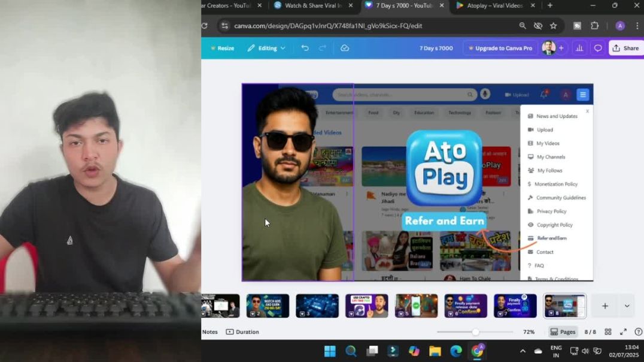
Task: Click the Share button
Action: coord(626,48)
